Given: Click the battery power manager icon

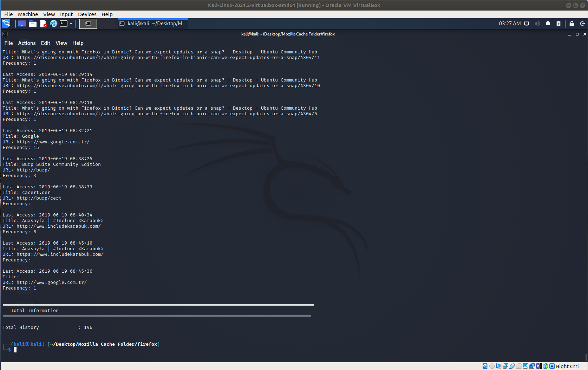Looking at the screenshot, I should click(558, 24).
